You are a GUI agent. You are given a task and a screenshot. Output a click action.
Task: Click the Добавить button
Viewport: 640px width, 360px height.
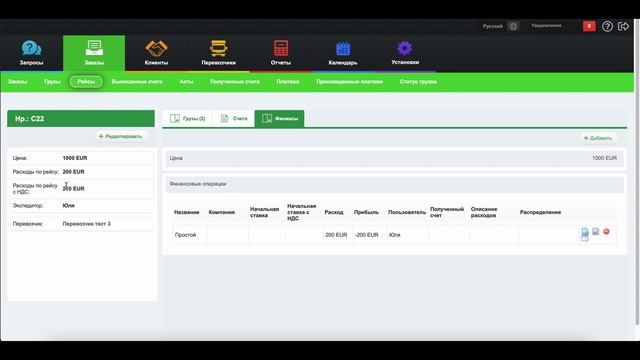point(598,138)
